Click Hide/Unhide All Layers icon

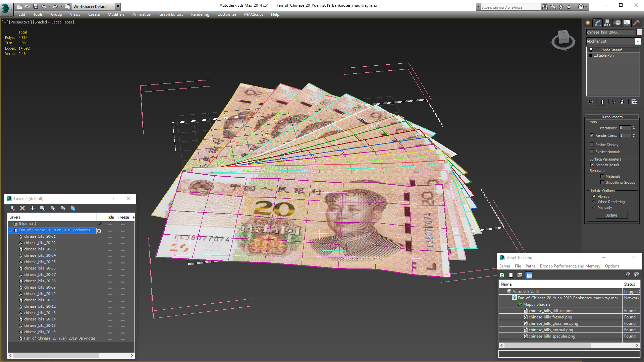63,208
